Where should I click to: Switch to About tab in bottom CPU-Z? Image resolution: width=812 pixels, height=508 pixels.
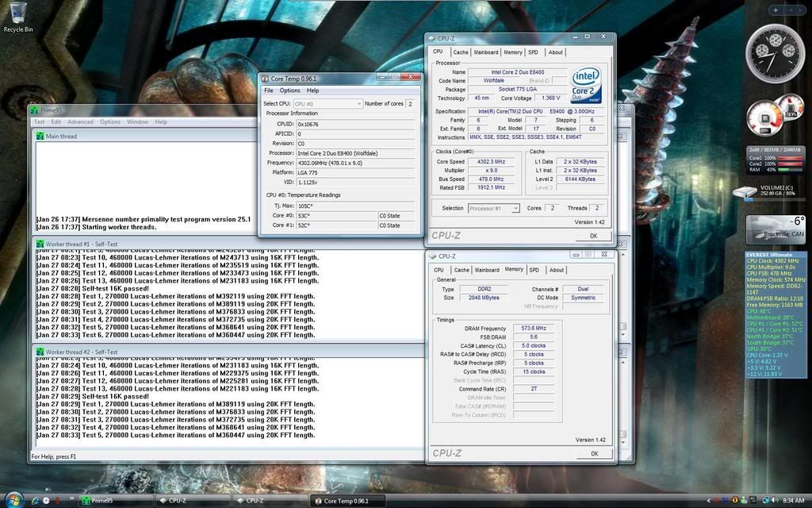tap(557, 270)
